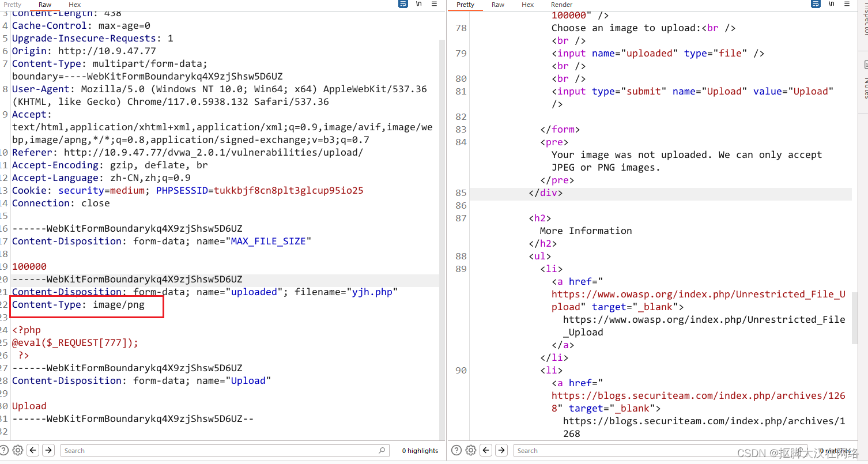Image resolution: width=868 pixels, height=464 pixels.
Task: Click Cookie header line with security=medium
Action: coord(188,190)
